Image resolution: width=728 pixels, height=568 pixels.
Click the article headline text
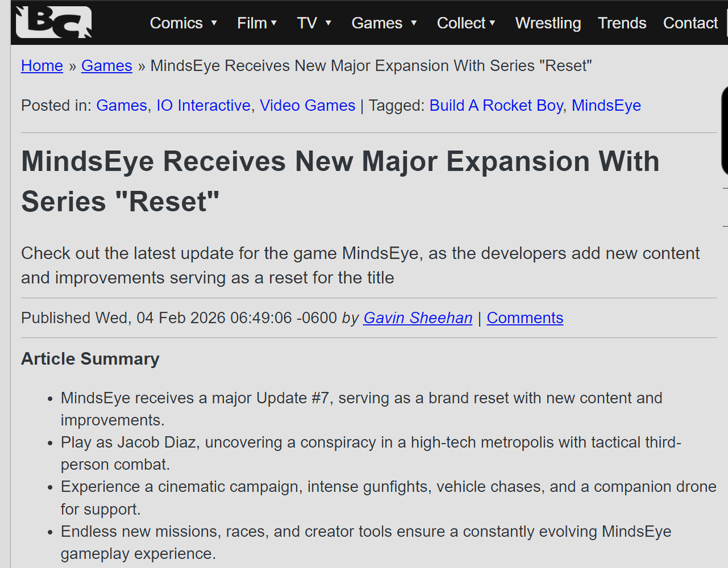[x=340, y=181]
